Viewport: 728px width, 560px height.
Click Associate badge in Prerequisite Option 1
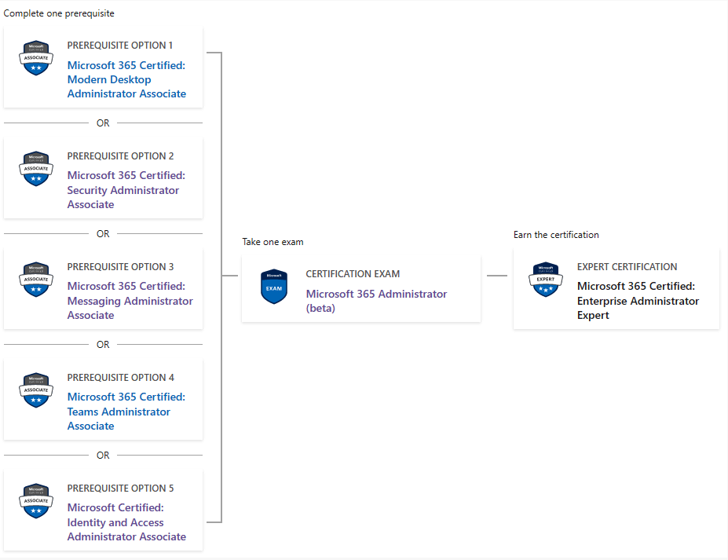coord(36,58)
